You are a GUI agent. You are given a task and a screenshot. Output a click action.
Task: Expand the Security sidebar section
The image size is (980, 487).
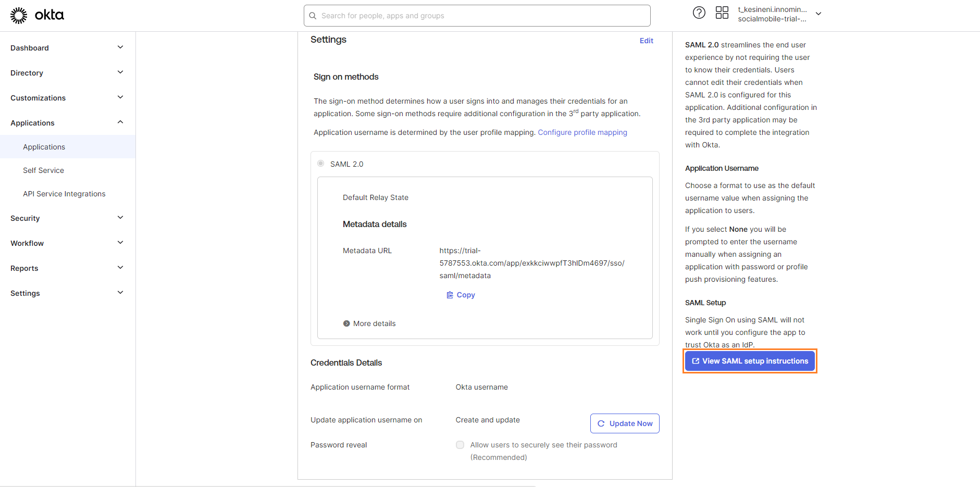(120, 217)
